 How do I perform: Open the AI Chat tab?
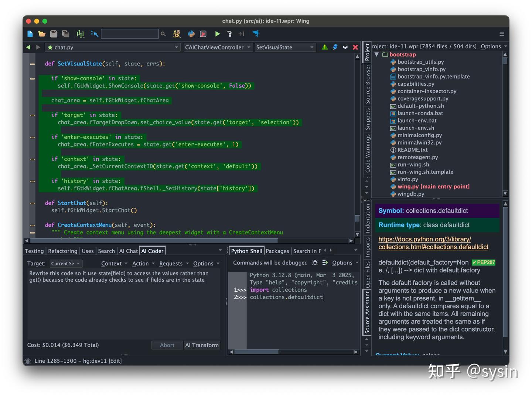click(x=128, y=251)
